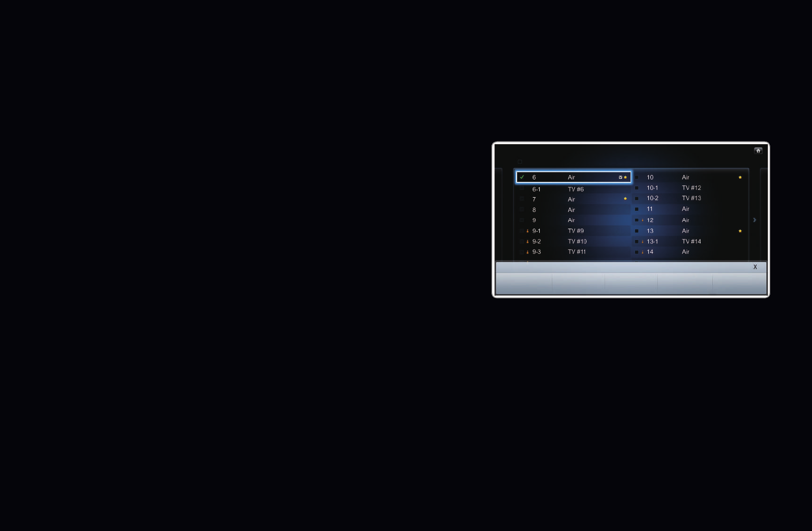Click the favorite star on channel 7
The width and height of the screenshot is (812, 531).
625,199
